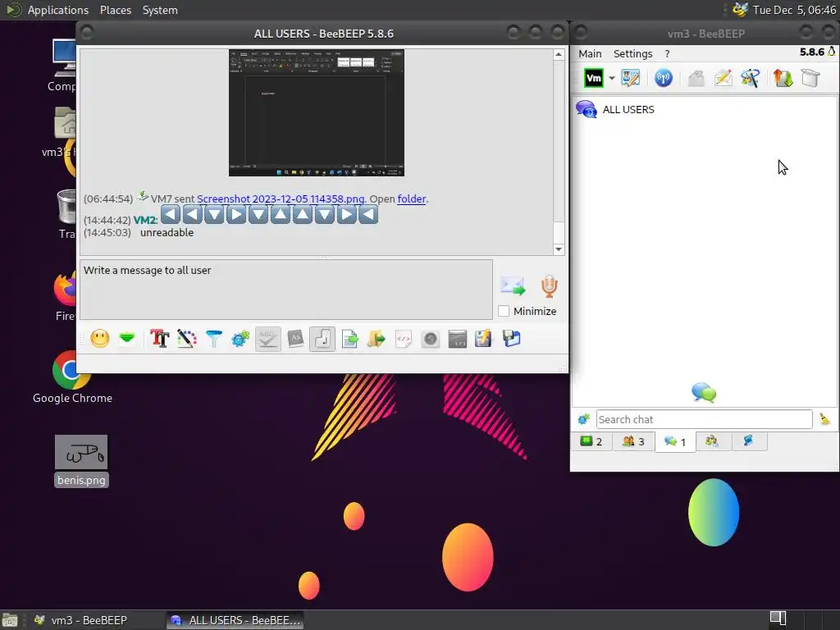Click the create group wizard wand icon
The image size is (840, 630).
coord(750,78)
